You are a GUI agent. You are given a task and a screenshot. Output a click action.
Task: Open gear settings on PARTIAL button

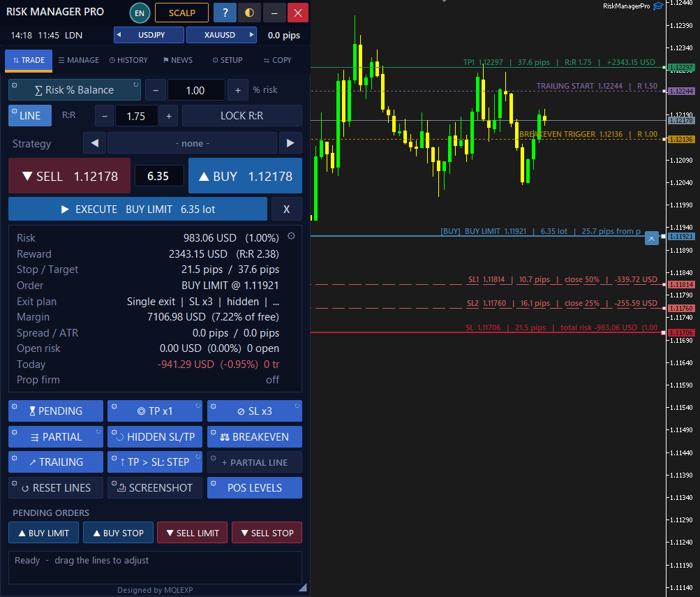[14, 432]
